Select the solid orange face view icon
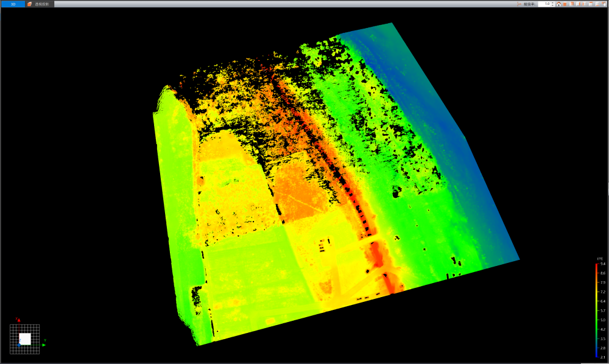609x364 pixels. coord(565,4)
